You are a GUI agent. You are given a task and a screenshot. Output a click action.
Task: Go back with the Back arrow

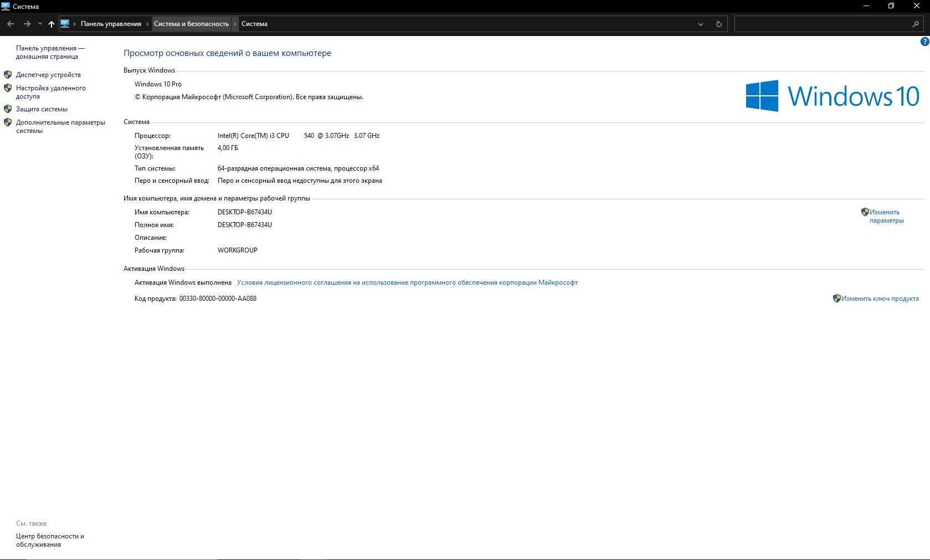[x=10, y=24]
